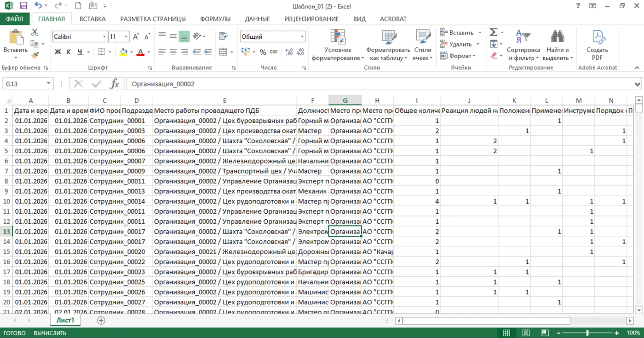Open the Fill down icon in editing group
Viewport: 644px width, 338px height.
click(x=494, y=44)
